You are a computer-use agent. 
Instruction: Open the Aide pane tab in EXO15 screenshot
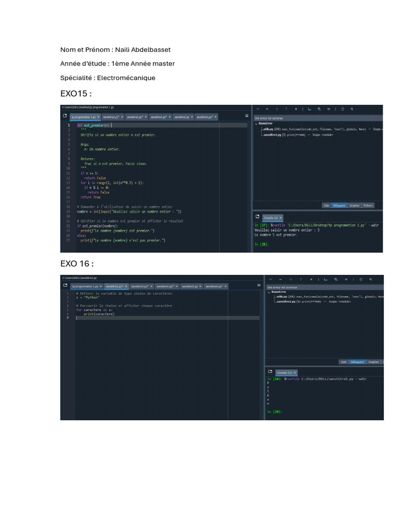(x=326, y=205)
